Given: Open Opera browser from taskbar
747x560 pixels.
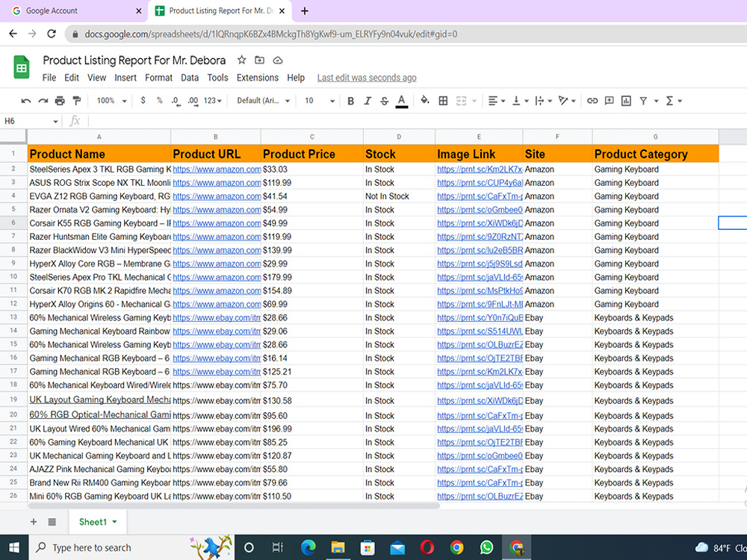Looking at the screenshot, I should coord(427,547).
